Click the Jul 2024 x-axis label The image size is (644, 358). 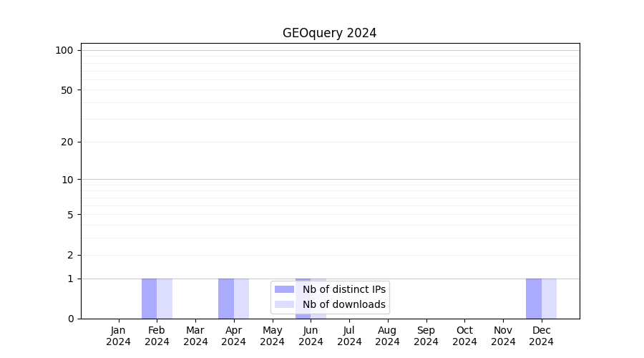click(349, 336)
